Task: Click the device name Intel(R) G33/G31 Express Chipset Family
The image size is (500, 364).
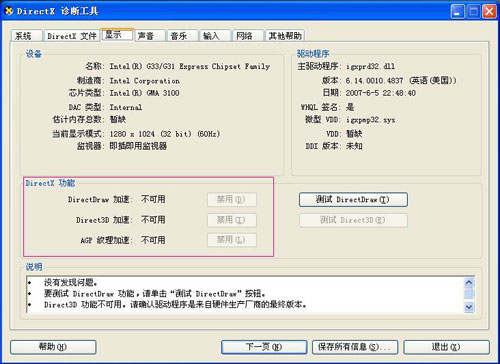Action: [x=190, y=66]
